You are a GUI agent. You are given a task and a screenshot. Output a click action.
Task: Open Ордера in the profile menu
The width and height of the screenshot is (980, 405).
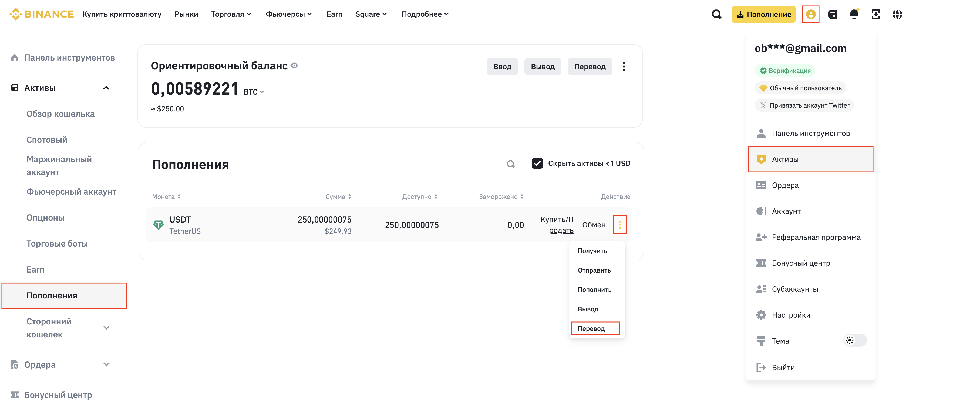[x=810, y=185]
